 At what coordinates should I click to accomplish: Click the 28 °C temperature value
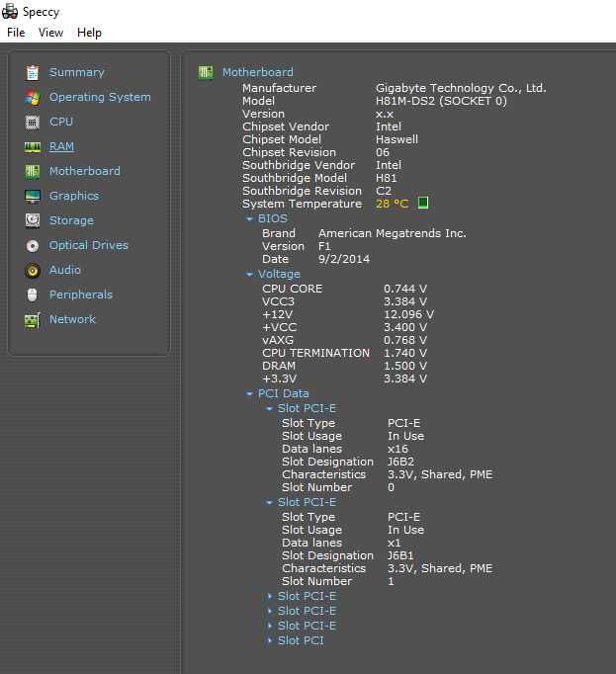[x=392, y=204]
